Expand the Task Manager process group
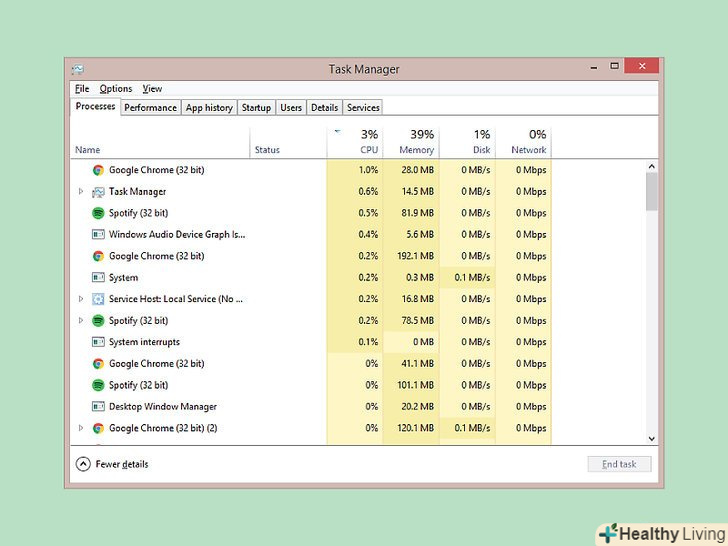The height and width of the screenshot is (546, 728). point(81,192)
